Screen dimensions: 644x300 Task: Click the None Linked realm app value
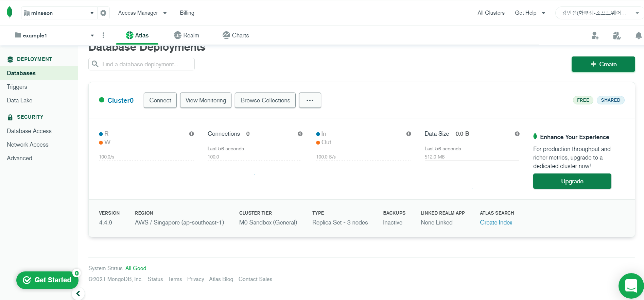point(437,222)
